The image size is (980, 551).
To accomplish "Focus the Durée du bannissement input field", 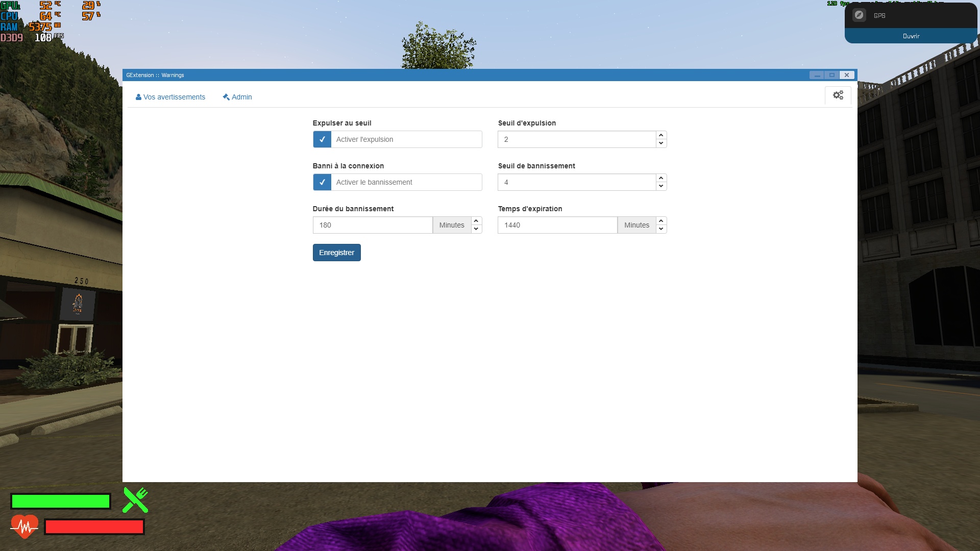I will pos(373,225).
